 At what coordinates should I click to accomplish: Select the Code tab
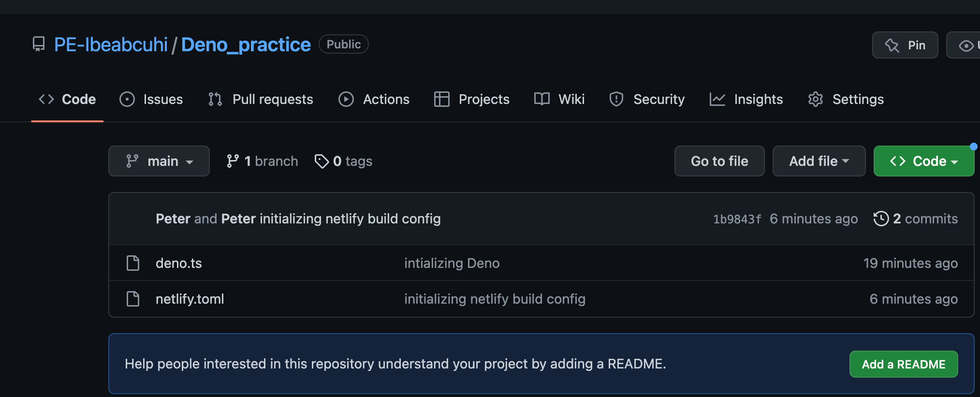(x=67, y=99)
